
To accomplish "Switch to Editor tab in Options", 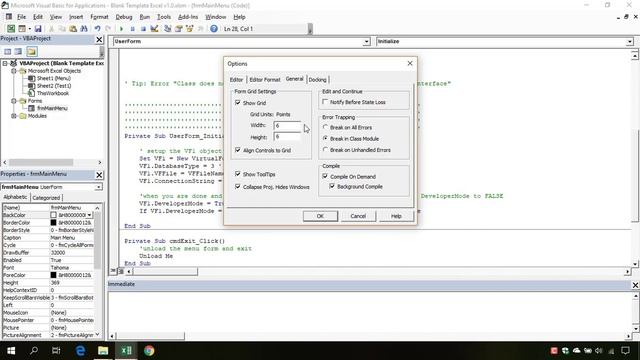I will point(236,80).
